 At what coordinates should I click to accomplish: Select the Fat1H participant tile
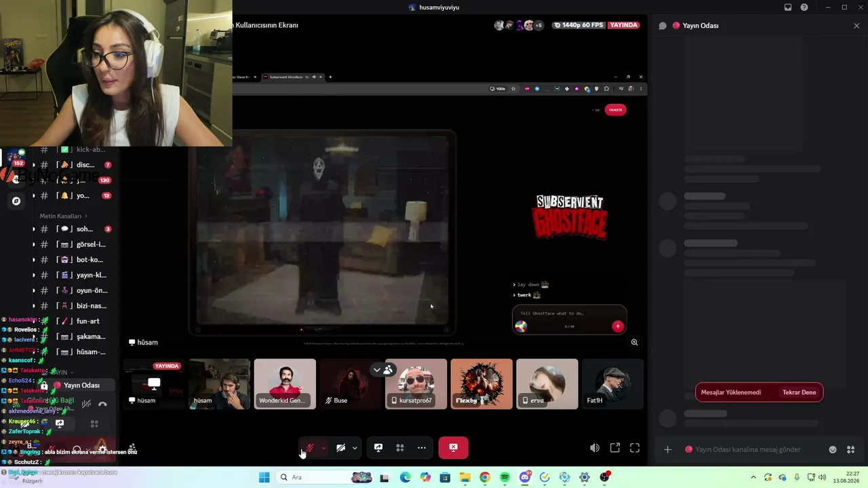[612, 384]
